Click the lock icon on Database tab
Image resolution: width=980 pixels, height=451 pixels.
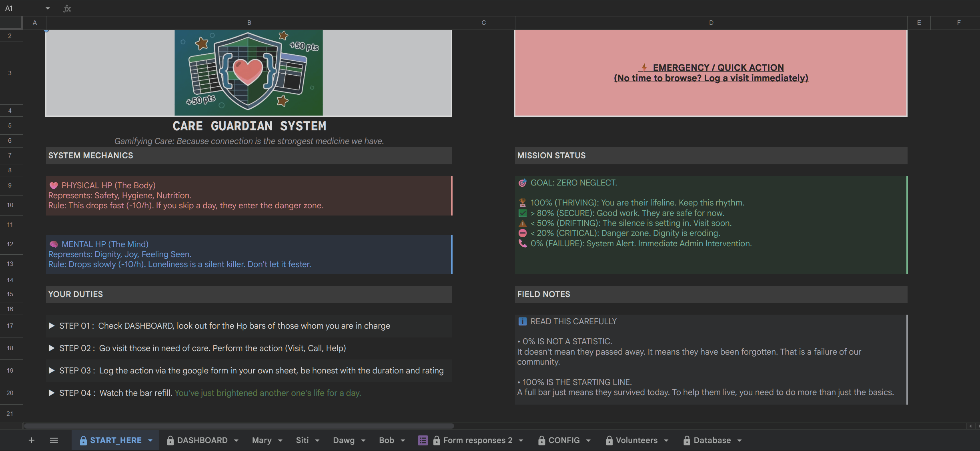pos(687,440)
